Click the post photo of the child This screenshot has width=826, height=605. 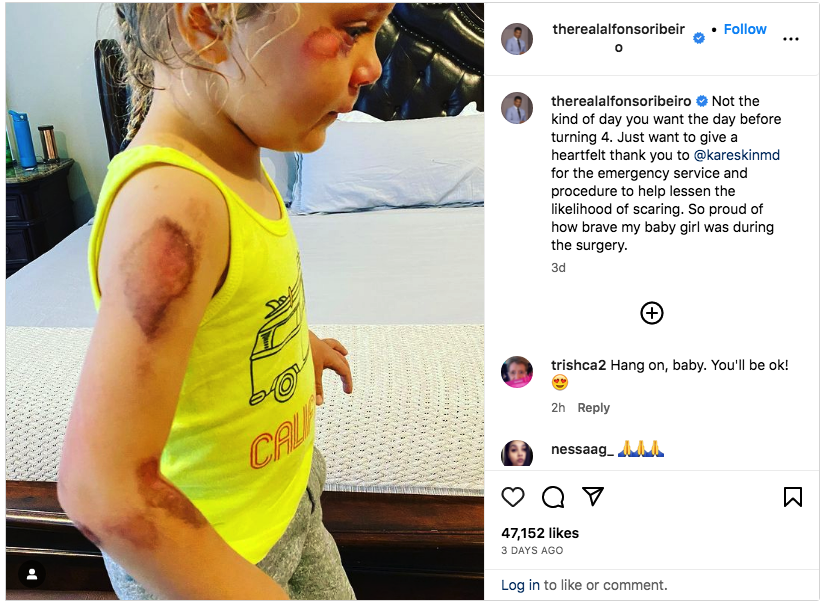coord(245,302)
